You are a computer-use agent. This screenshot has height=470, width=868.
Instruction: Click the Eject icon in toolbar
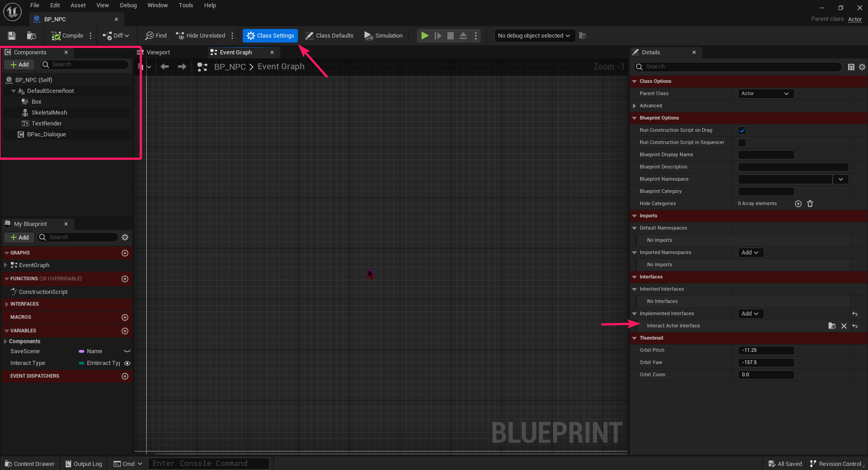(463, 36)
